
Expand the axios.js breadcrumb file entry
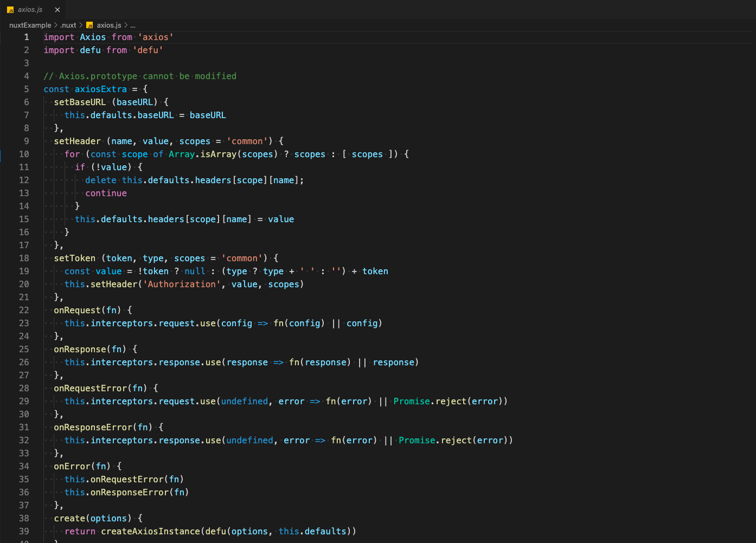tap(108, 25)
